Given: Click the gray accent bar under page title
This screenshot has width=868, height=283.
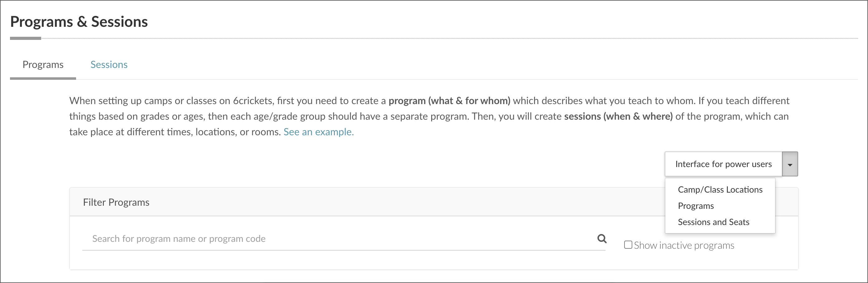Looking at the screenshot, I should (26, 38).
